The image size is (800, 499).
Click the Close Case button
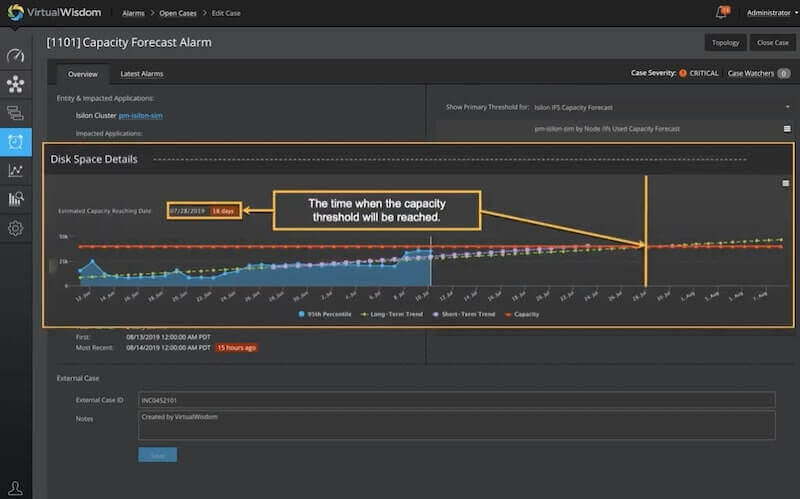coord(772,42)
